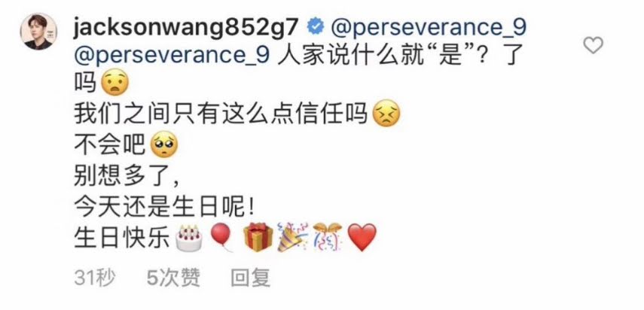Click the red balloon emoji

pos(221,239)
